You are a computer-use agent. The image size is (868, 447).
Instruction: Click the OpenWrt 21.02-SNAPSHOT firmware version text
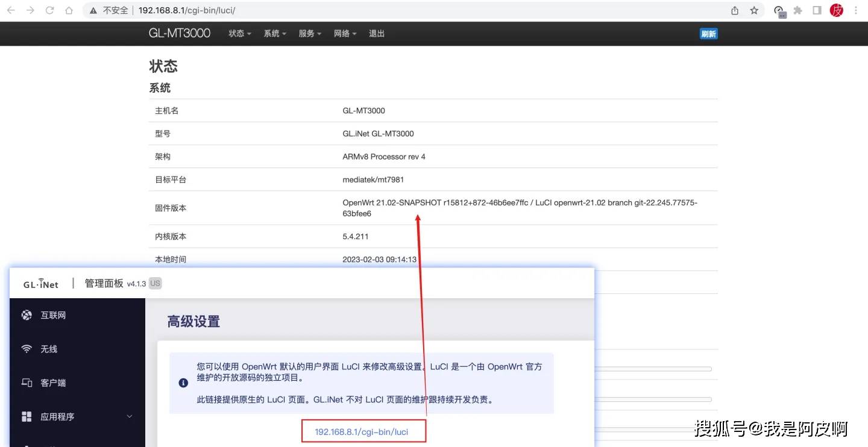520,208
